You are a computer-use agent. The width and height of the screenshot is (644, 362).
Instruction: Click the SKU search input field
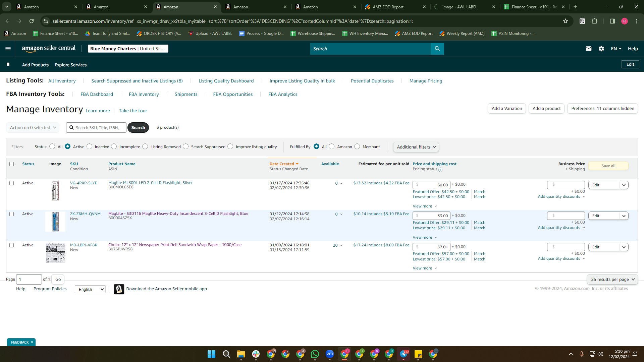(97, 127)
